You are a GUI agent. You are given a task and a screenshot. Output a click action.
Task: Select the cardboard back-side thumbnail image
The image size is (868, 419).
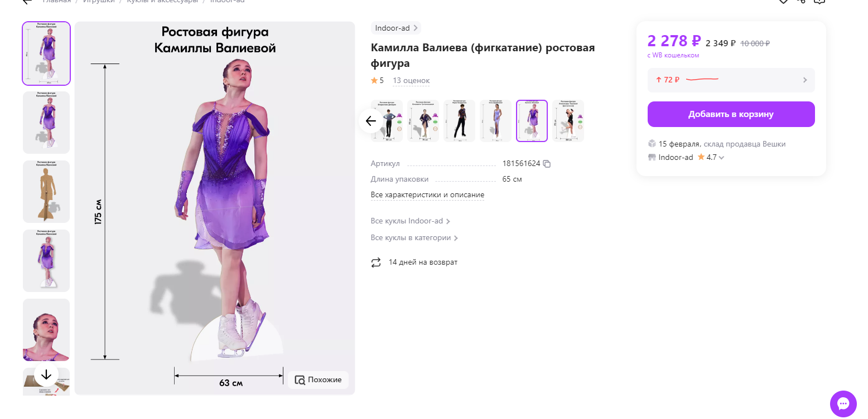(46, 192)
